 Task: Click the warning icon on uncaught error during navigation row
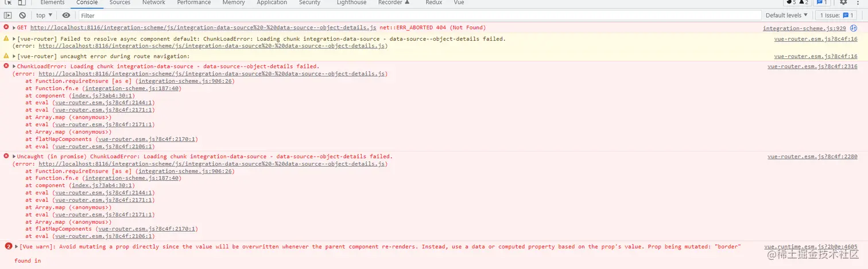coord(6,56)
